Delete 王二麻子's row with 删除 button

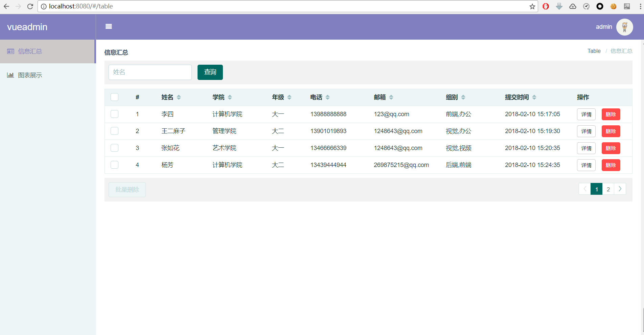[x=611, y=131]
